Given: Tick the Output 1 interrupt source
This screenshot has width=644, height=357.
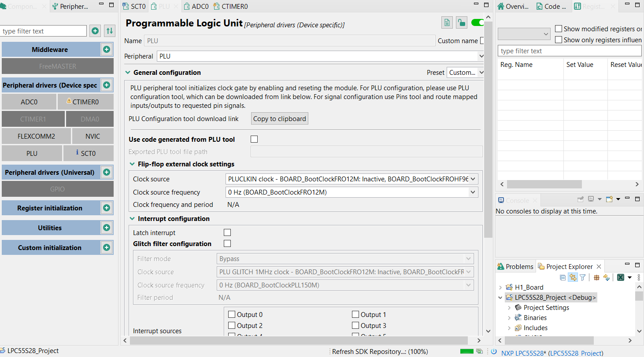Looking at the screenshot, I should point(355,315).
